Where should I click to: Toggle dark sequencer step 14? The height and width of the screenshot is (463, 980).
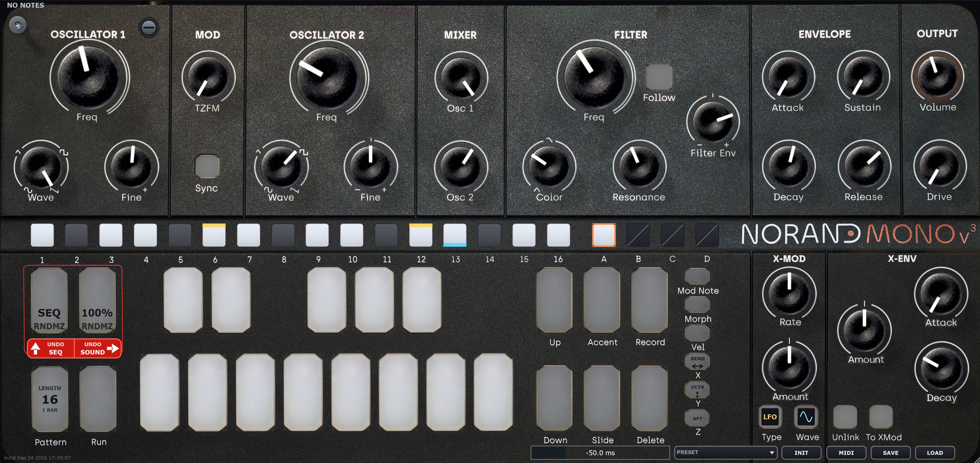coord(489,235)
